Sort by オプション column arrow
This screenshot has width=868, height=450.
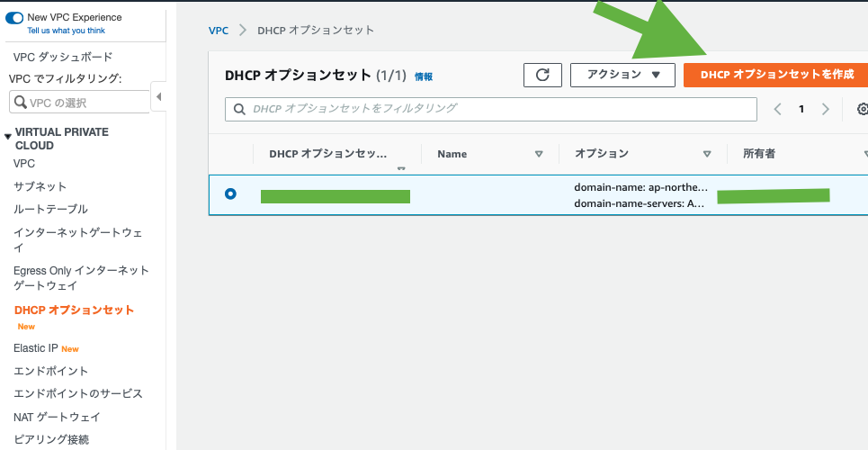[707, 154]
